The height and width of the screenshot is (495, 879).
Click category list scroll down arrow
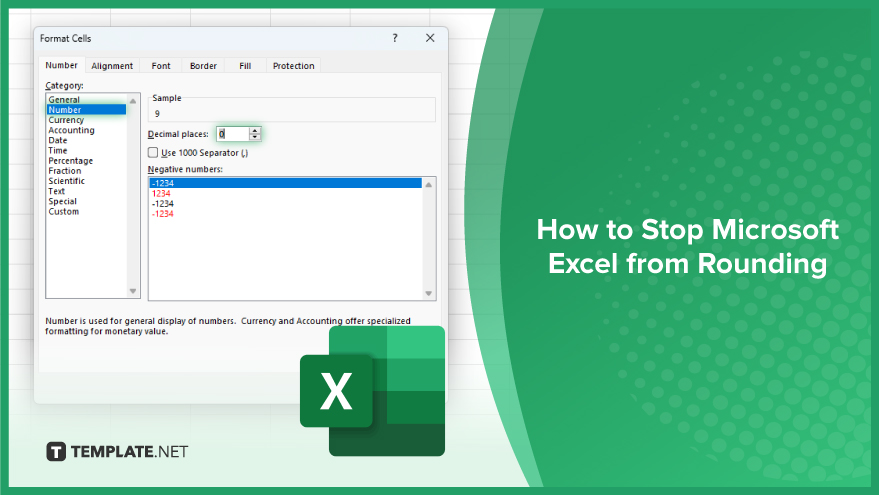(133, 291)
